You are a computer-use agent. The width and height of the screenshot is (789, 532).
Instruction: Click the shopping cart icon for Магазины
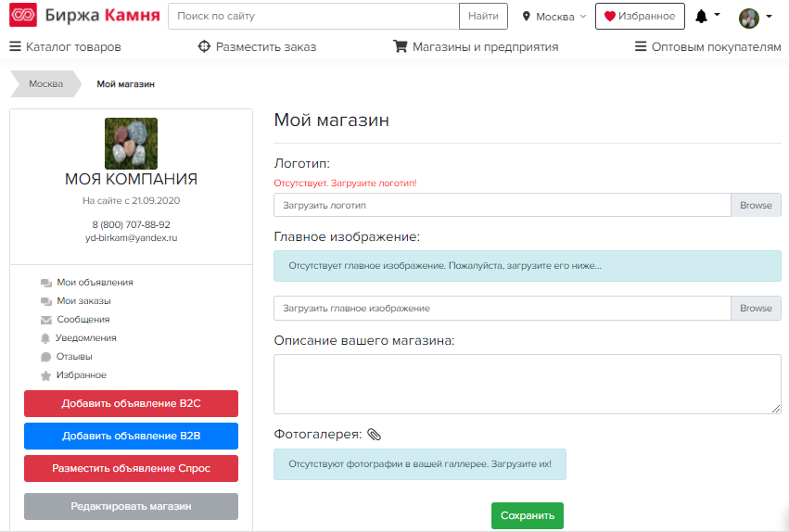(x=400, y=46)
